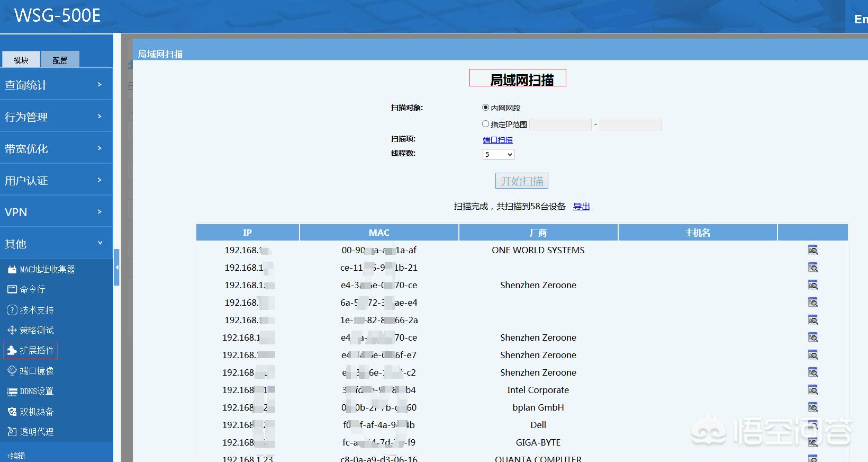868x462 pixels.
Task: Click the IP column header
Action: coord(248,233)
